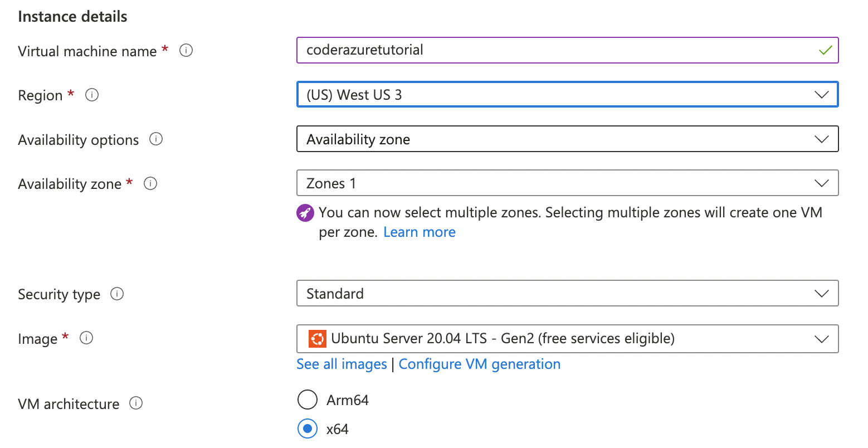The image size is (868, 448).
Task: Click the VM architecture info icon
Action: click(135, 403)
